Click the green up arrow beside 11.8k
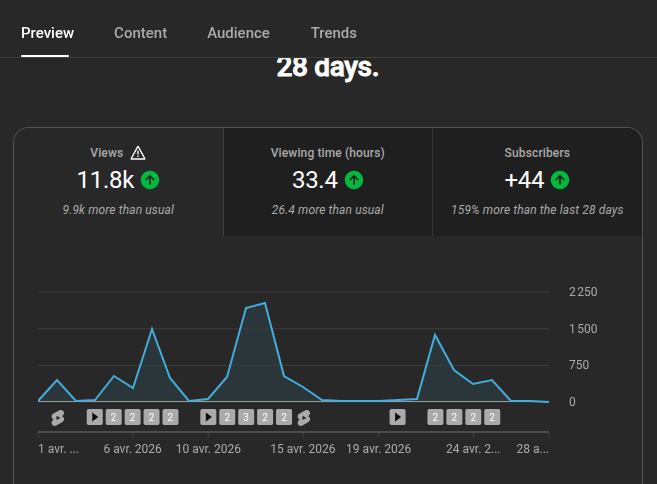Image resolution: width=657 pixels, height=484 pixels. point(150,180)
